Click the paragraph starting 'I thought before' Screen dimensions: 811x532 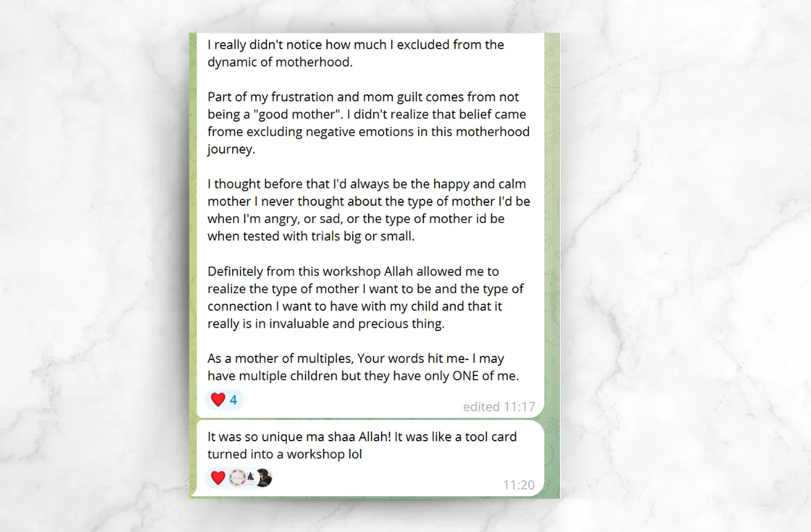point(369,210)
